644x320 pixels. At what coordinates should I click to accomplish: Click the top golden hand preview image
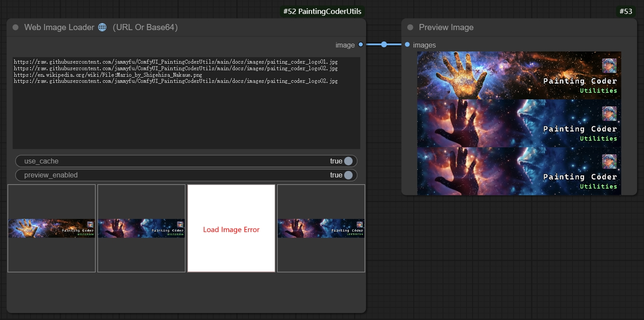coord(519,75)
